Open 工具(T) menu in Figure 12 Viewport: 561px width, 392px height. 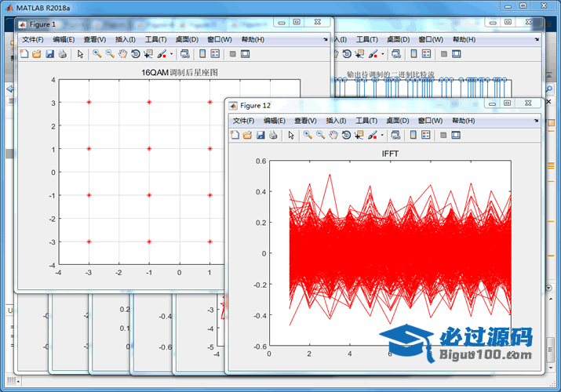[x=366, y=121]
